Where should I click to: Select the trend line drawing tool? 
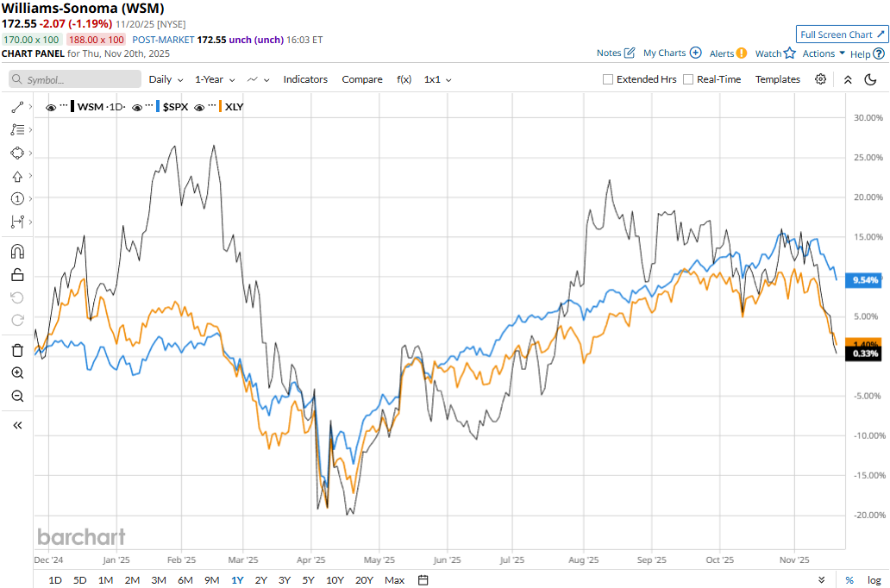pos(17,107)
